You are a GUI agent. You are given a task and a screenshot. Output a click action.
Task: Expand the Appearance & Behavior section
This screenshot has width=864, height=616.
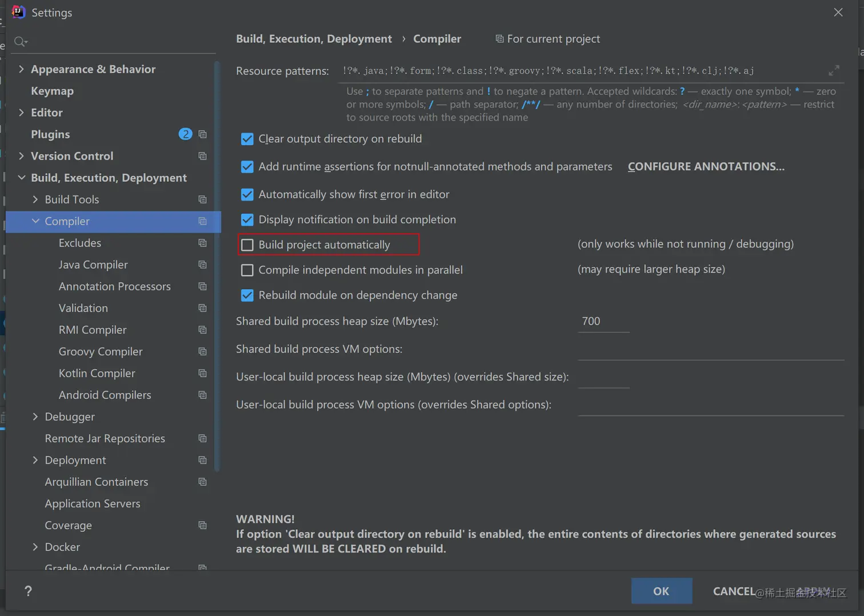(21, 69)
